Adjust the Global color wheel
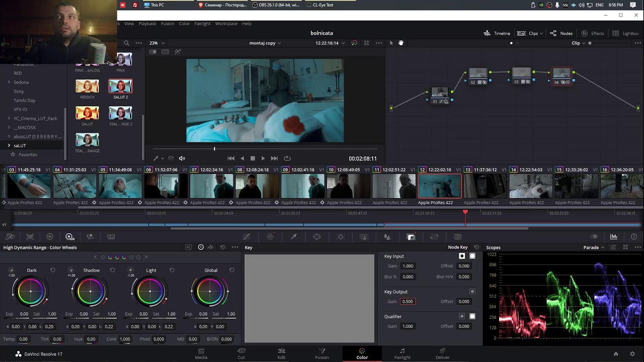This screenshot has width=644, height=362. [210, 291]
